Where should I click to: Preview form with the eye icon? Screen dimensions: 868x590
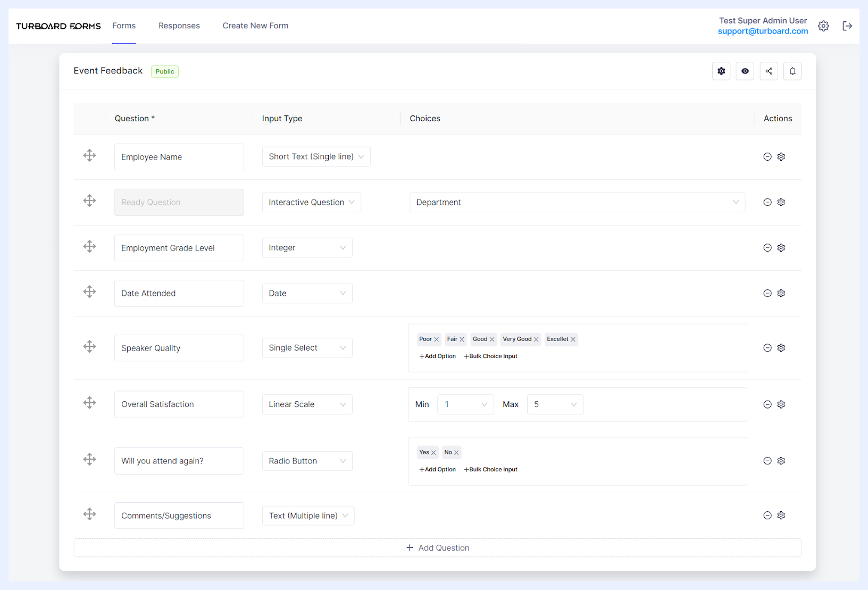coord(745,71)
